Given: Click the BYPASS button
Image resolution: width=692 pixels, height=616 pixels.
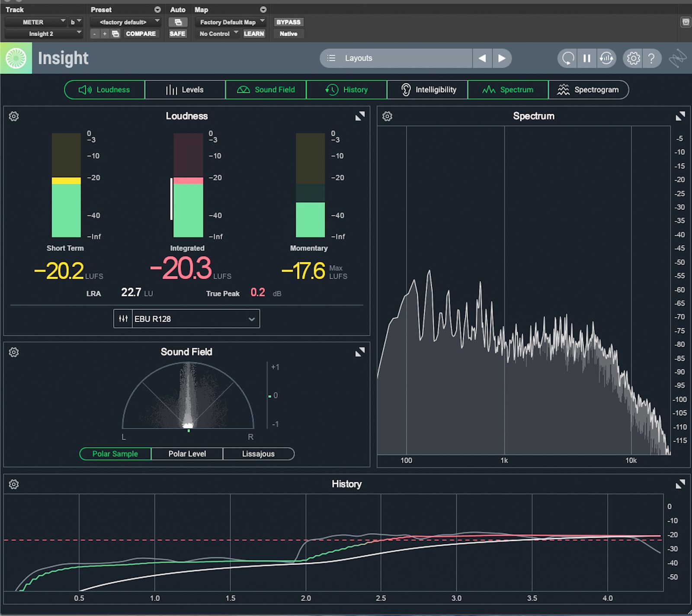Looking at the screenshot, I should click(288, 22).
